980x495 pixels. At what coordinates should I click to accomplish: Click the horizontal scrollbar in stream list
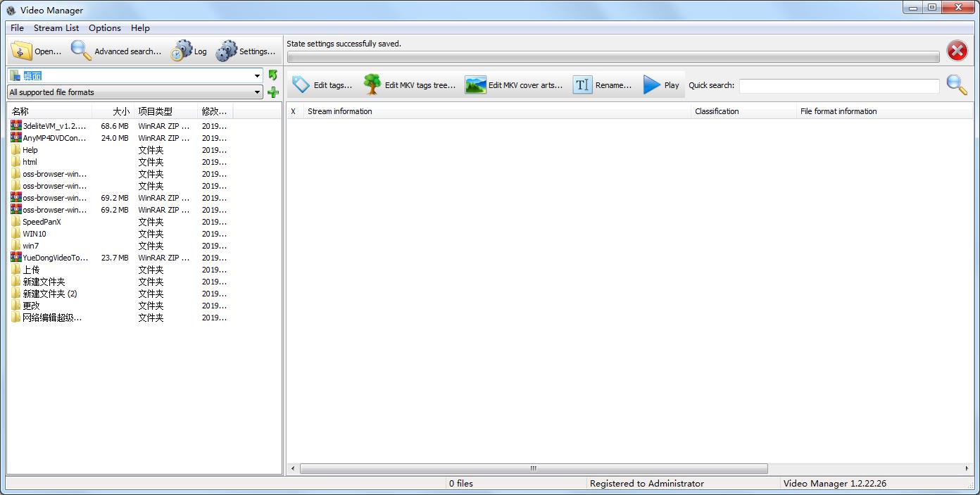click(x=533, y=469)
